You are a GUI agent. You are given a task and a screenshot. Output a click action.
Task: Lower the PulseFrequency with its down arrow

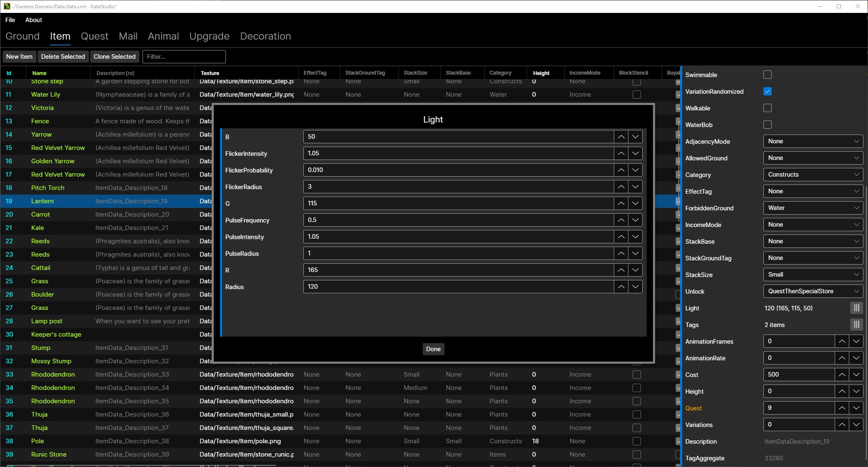click(x=635, y=220)
